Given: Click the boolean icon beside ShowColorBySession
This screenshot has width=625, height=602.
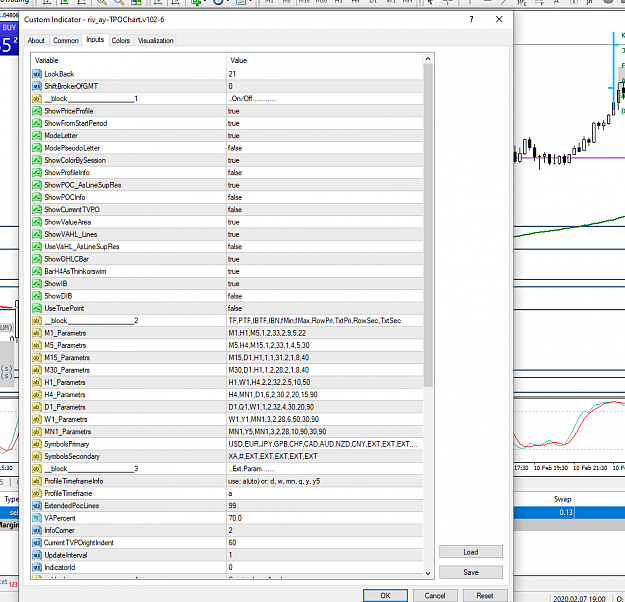Looking at the screenshot, I should tap(37, 161).
